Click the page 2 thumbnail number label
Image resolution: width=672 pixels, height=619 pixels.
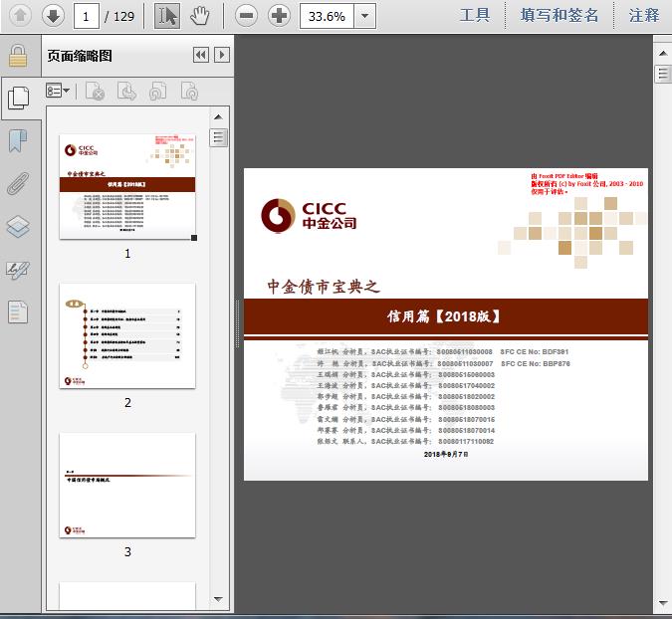tap(127, 403)
